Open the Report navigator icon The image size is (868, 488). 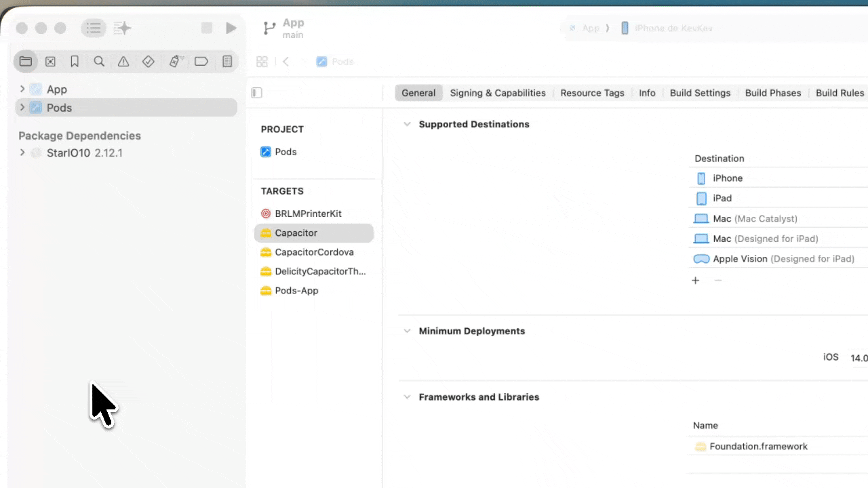pyautogui.click(x=227, y=62)
